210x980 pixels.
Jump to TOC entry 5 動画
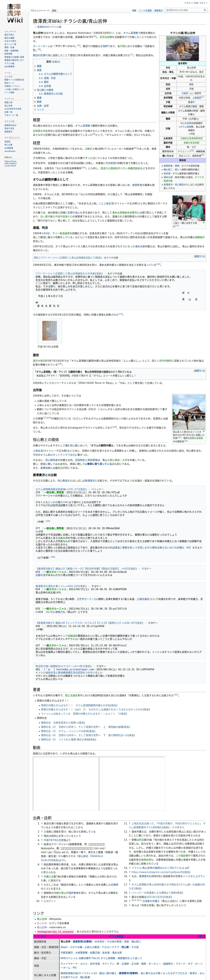38,102
